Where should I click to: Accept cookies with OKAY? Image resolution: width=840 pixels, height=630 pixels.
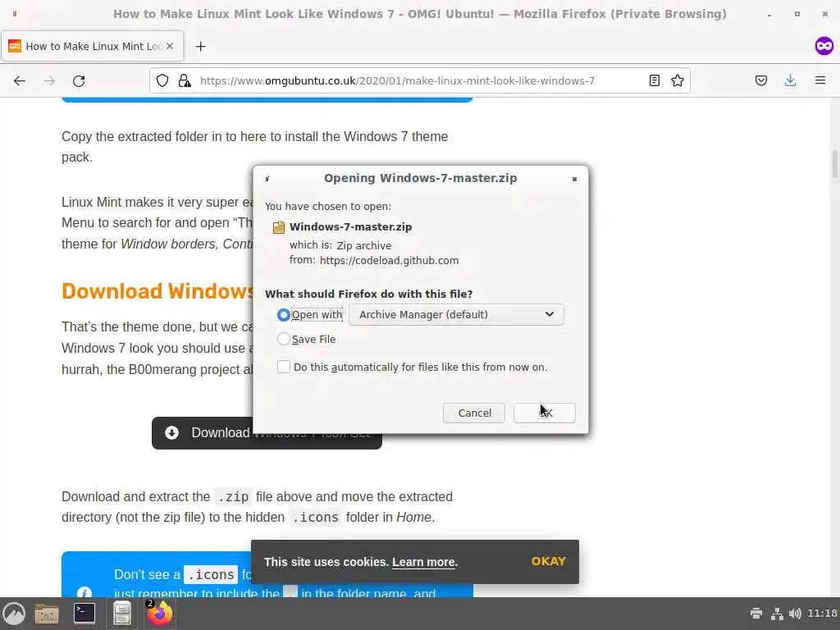click(548, 561)
